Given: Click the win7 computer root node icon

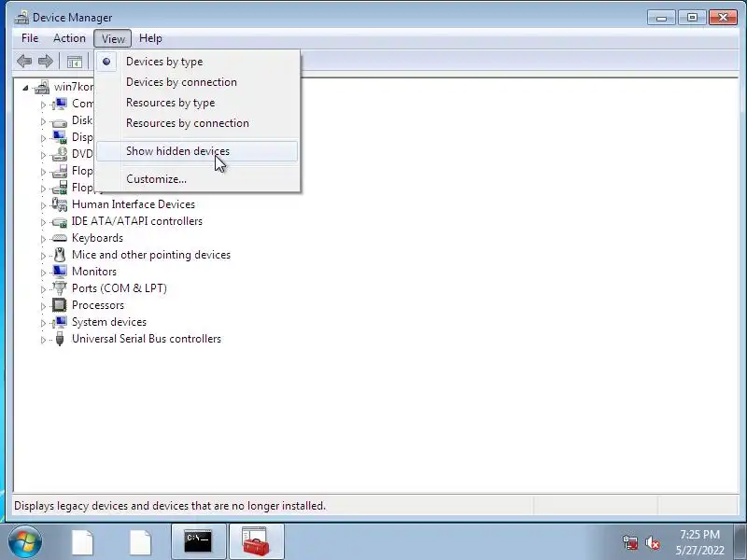Looking at the screenshot, I should 42,87.
